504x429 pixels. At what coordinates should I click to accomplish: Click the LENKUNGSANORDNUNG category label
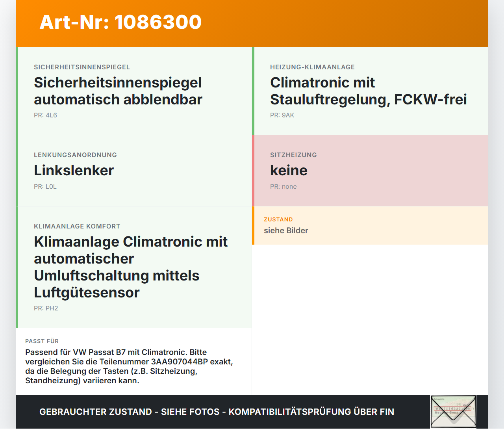(x=75, y=155)
